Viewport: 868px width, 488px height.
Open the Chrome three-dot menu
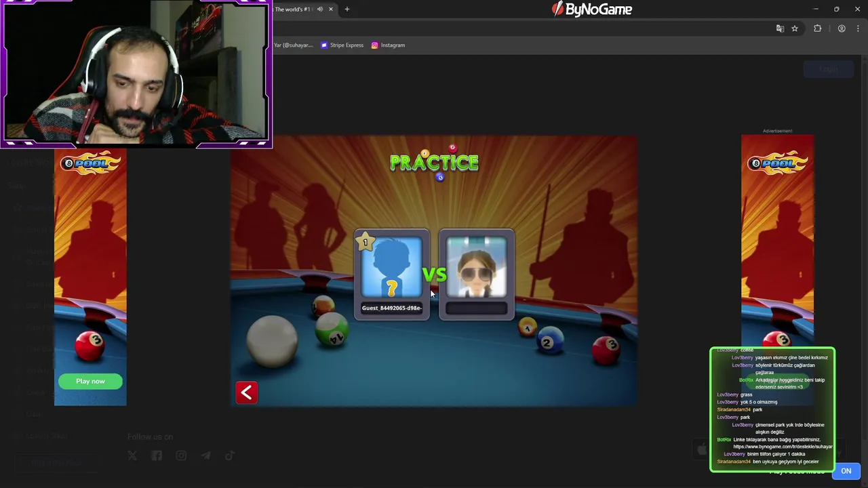click(x=858, y=28)
